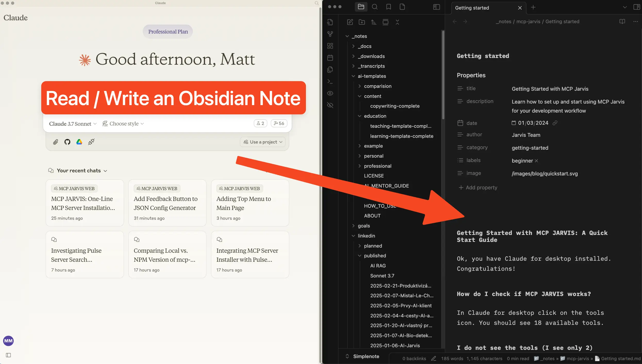The height and width of the screenshot is (364, 642).
Task: Open the LICENSE file in explorer
Action: tap(374, 176)
